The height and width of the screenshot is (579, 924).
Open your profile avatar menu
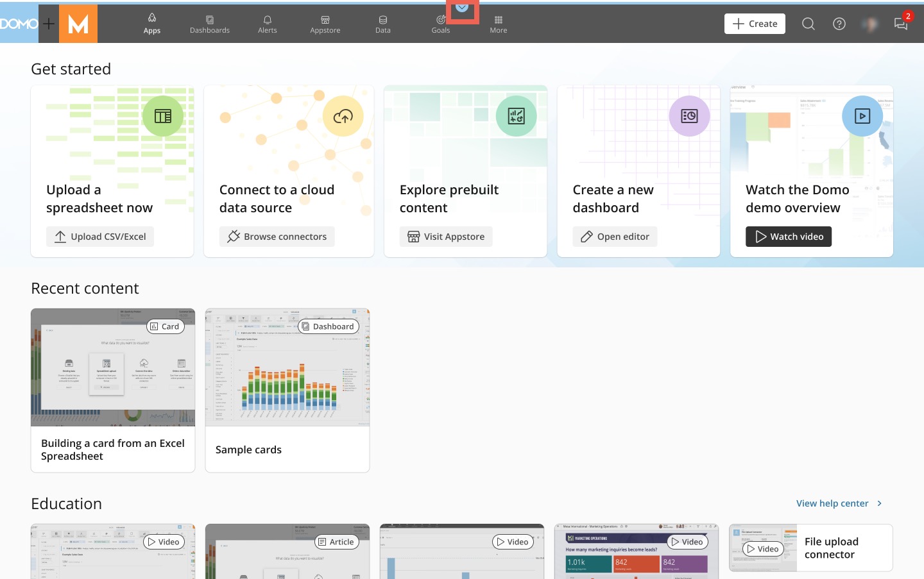click(x=870, y=24)
